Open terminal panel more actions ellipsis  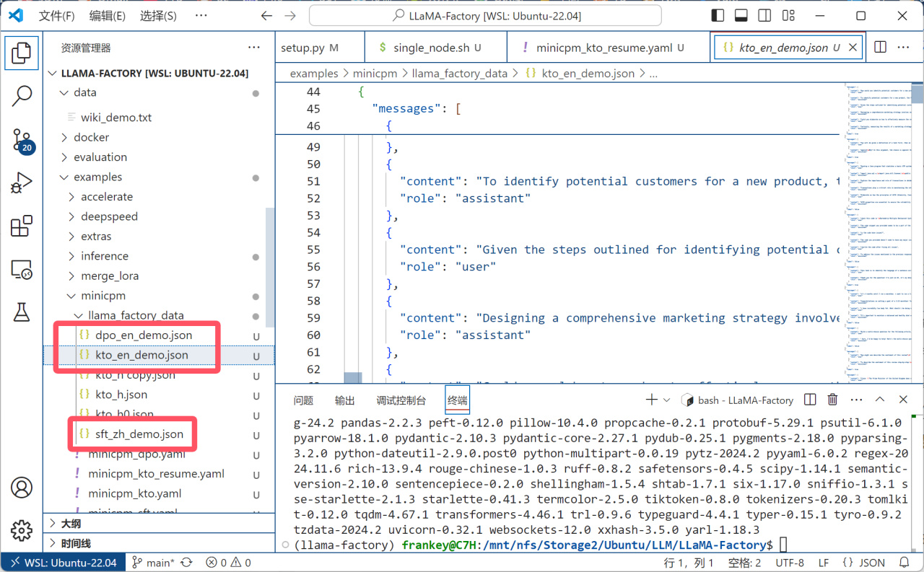(x=855, y=400)
